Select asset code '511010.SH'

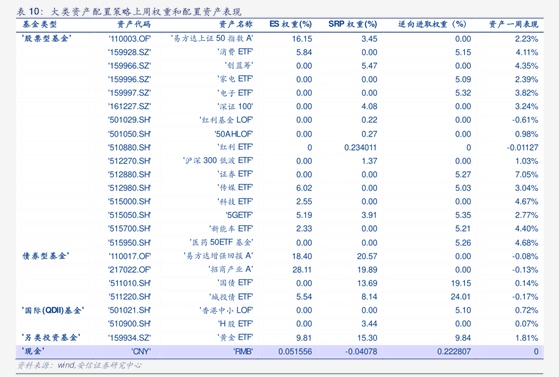pyautogui.click(x=129, y=283)
